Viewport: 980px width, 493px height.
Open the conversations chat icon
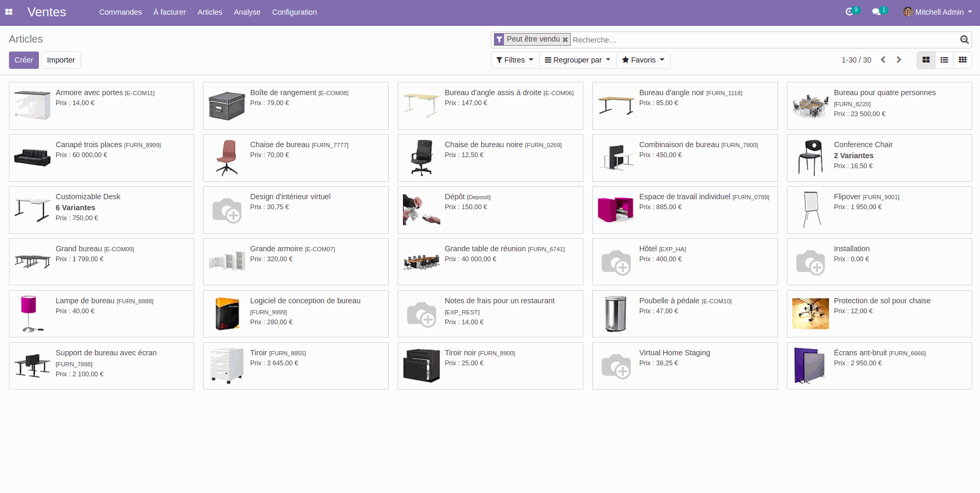876,12
